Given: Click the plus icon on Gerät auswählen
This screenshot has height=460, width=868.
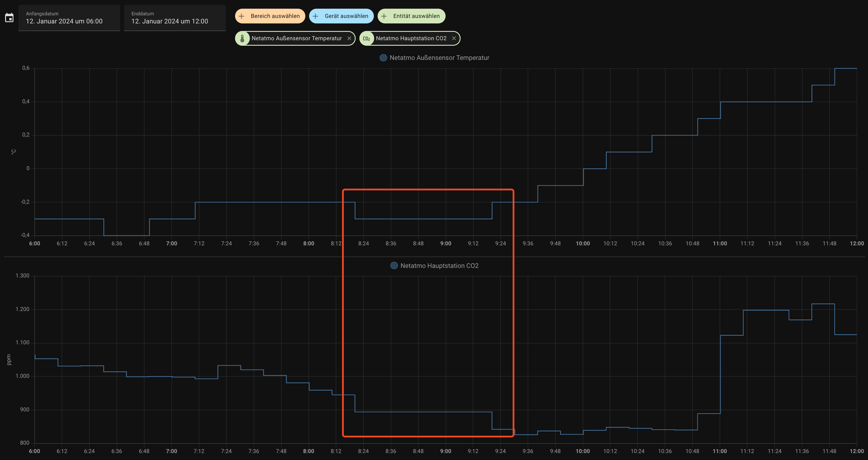Looking at the screenshot, I should (316, 16).
